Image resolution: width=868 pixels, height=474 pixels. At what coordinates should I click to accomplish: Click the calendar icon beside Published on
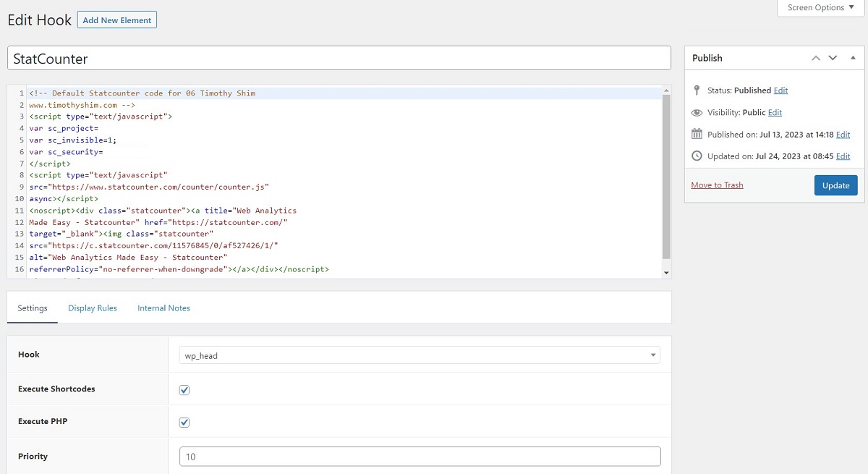[697, 134]
